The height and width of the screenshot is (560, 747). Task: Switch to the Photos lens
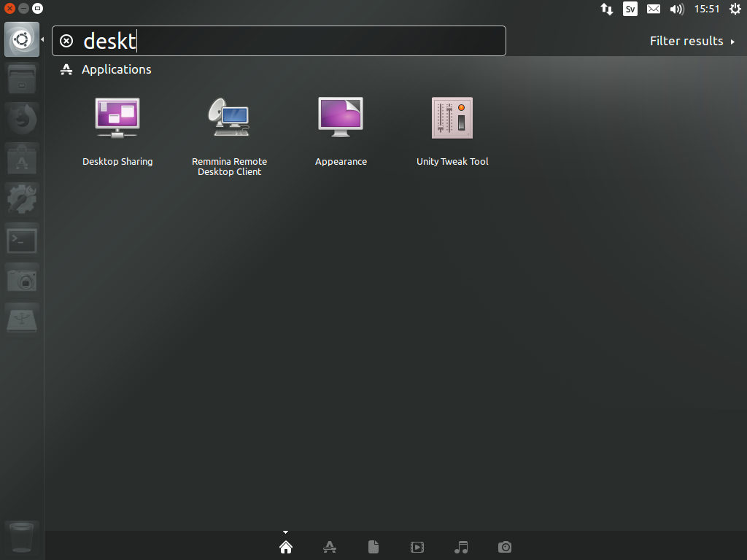tap(505, 547)
